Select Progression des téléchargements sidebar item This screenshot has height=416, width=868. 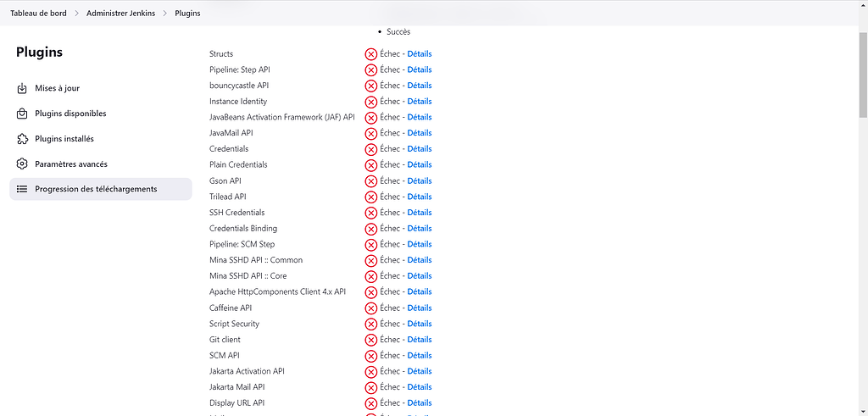click(x=96, y=189)
